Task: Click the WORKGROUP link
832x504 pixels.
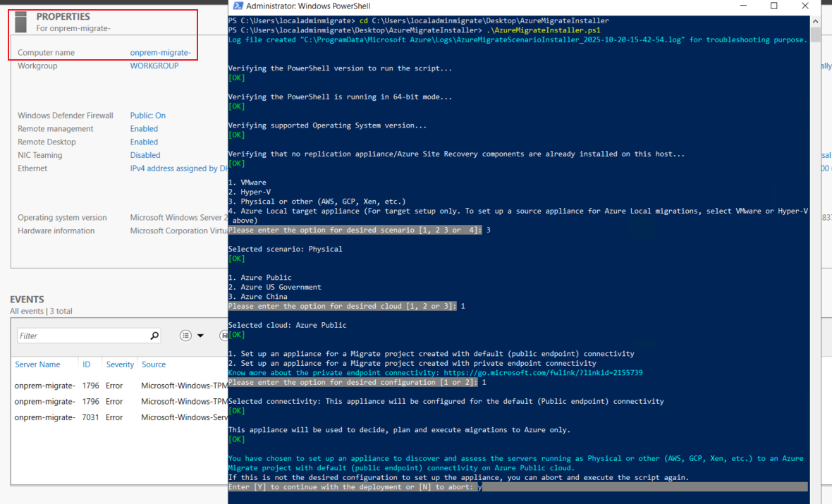Action: 154,66
